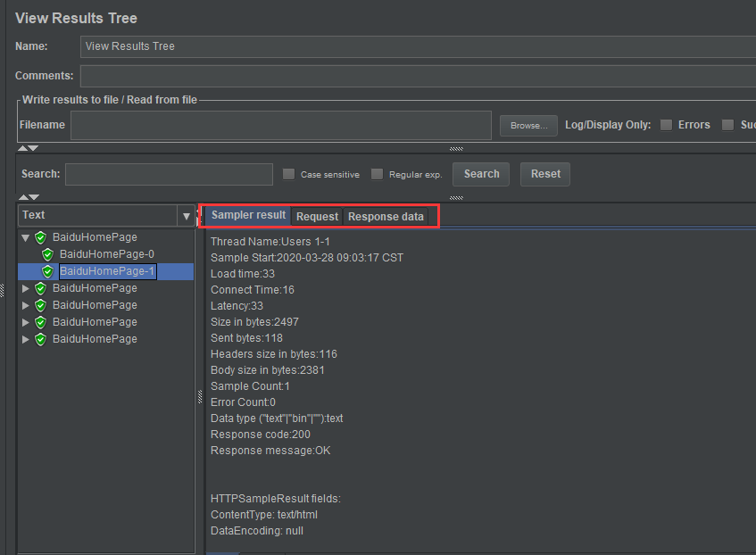Viewport: 756px width, 555px height.
Task: Click the green shield icon of BaiduHomePage-0
Action: (x=47, y=254)
